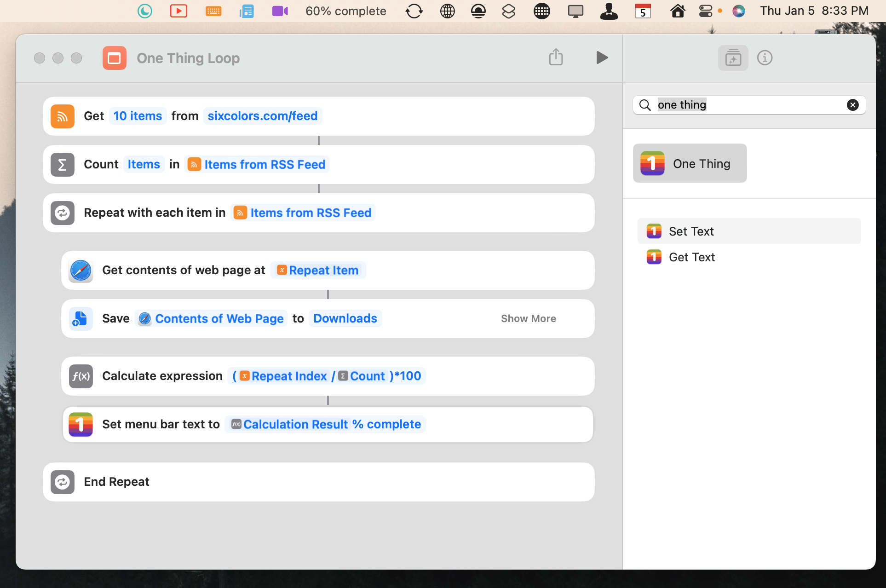Open the display monitor menu bar icon
Screen dimensions: 886x588
pyautogui.click(x=575, y=11)
